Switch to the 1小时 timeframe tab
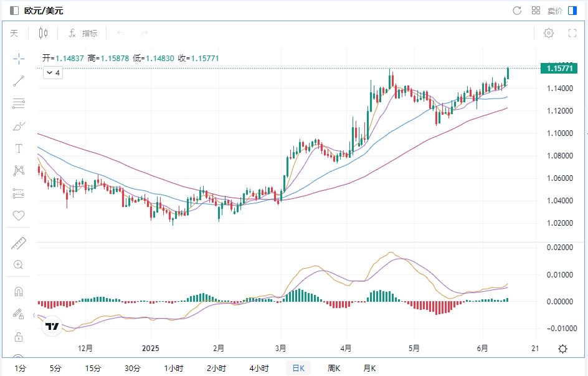 tap(174, 368)
